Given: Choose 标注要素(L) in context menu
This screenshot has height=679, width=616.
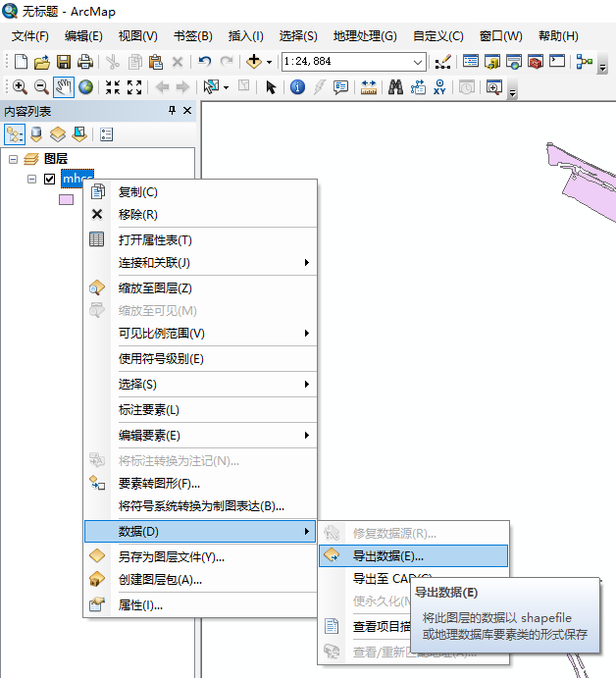Looking at the screenshot, I should [x=201, y=409].
